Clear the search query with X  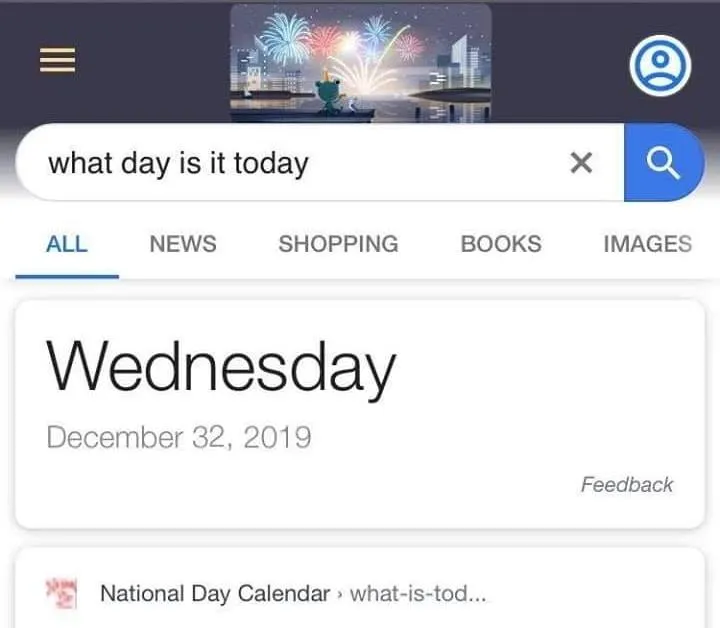[581, 163]
